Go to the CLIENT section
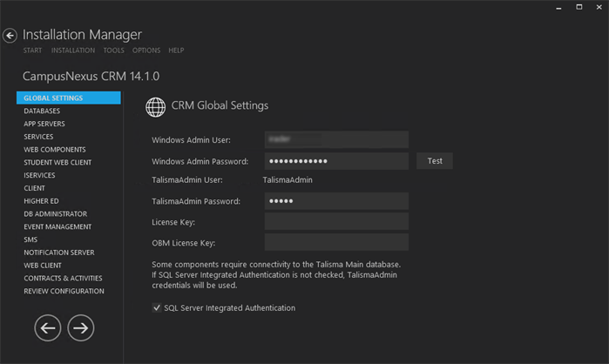Viewport: 609px width, 364px height. pyautogui.click(x=34, y=188)
